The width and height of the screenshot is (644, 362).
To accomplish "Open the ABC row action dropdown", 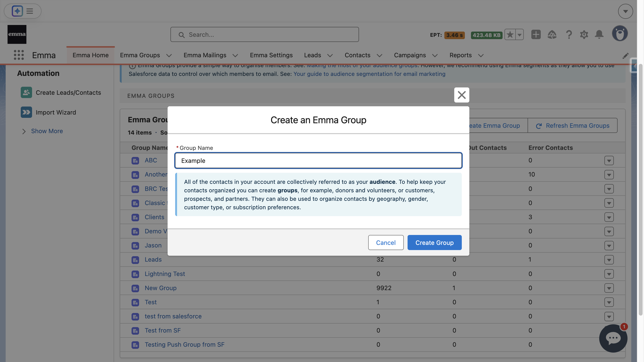I will click(x=609, y=160).
